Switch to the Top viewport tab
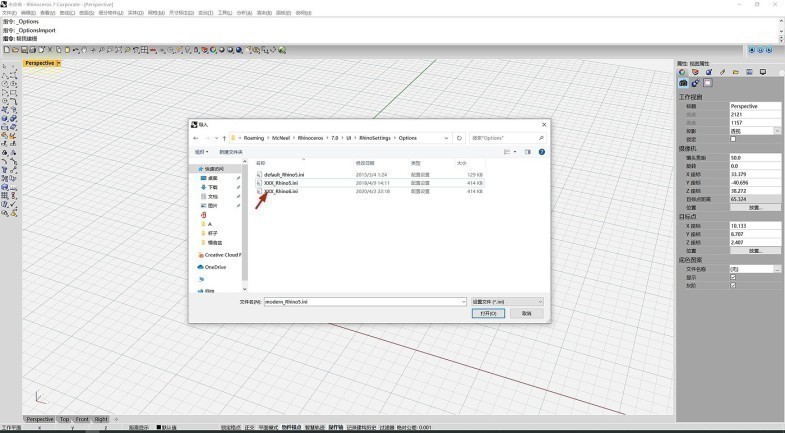The height and width of the screenshot is (433, 785). pyautogui.click(x=64, y=419)
